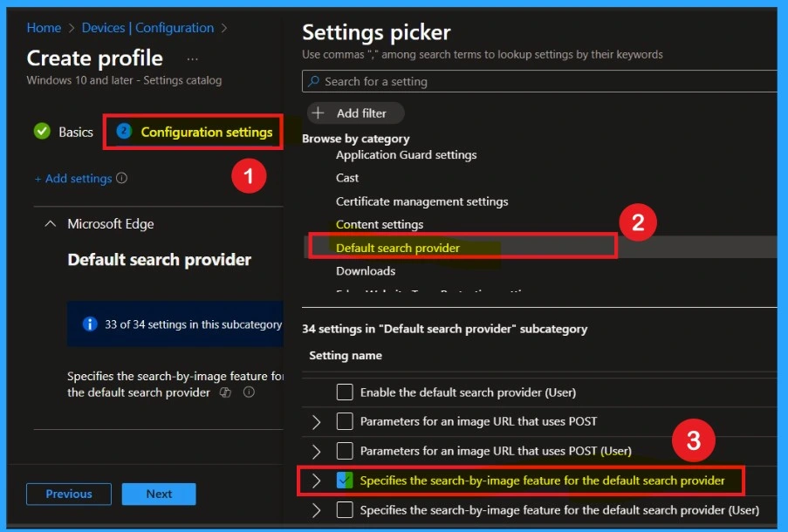Go to Devices | Configuration breadcrumb
The width and height of the screenshot is (788, 532).
click(x=147, y=28)
